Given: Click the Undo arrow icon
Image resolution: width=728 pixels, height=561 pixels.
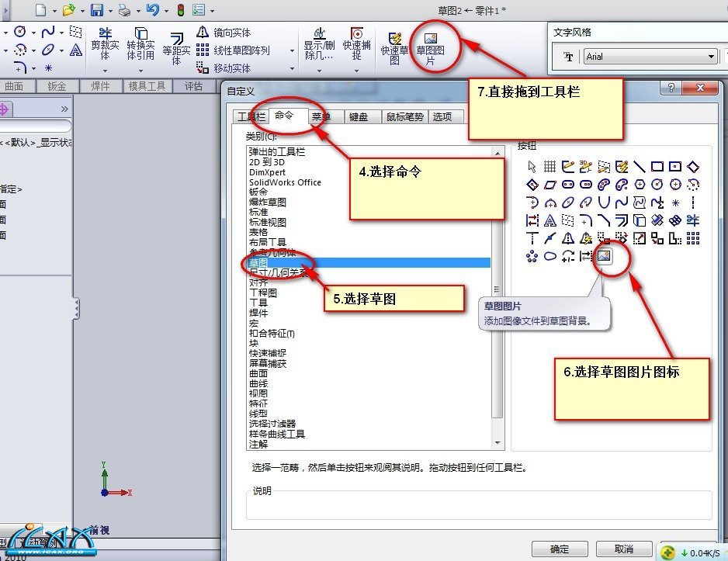Looking at the screenshot, I should tap(153, 10).
